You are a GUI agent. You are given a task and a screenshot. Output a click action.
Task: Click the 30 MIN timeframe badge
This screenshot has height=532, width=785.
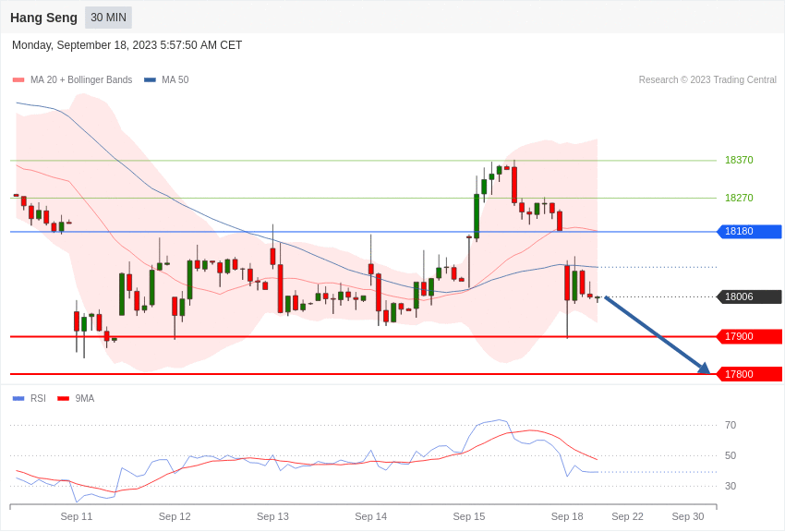point(108,18)
